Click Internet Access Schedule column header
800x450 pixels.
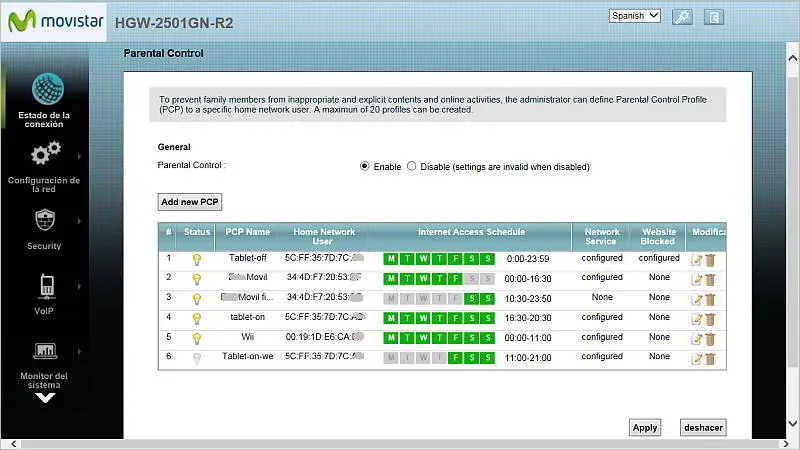[x=471, y=232]
